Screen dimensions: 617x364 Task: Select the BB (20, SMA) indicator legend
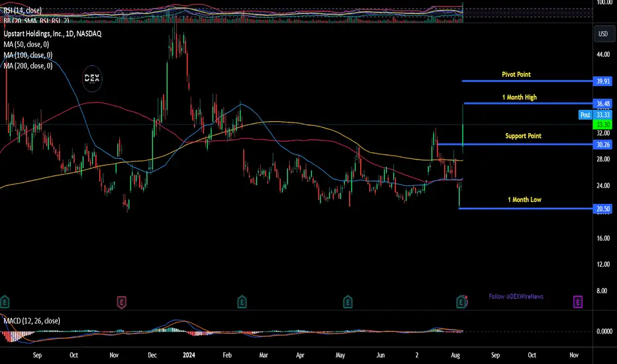pyautogui.click(x=36, y=21)
